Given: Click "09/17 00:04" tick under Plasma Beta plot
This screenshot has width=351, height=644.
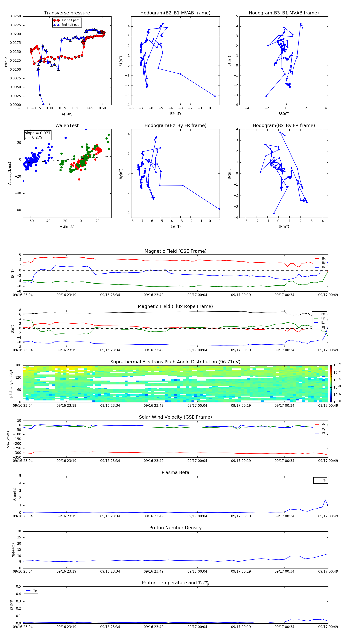Looking at the screenshot, I should click(x=197, y=516).
